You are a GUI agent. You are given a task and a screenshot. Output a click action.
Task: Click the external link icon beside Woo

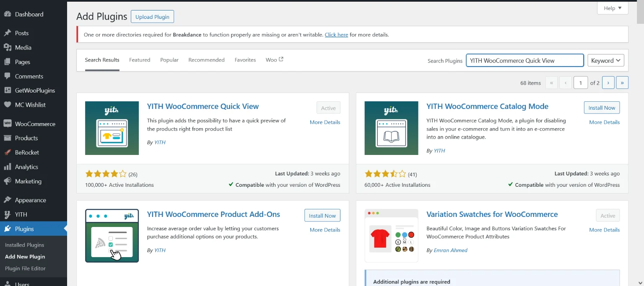tap(281, 59)
